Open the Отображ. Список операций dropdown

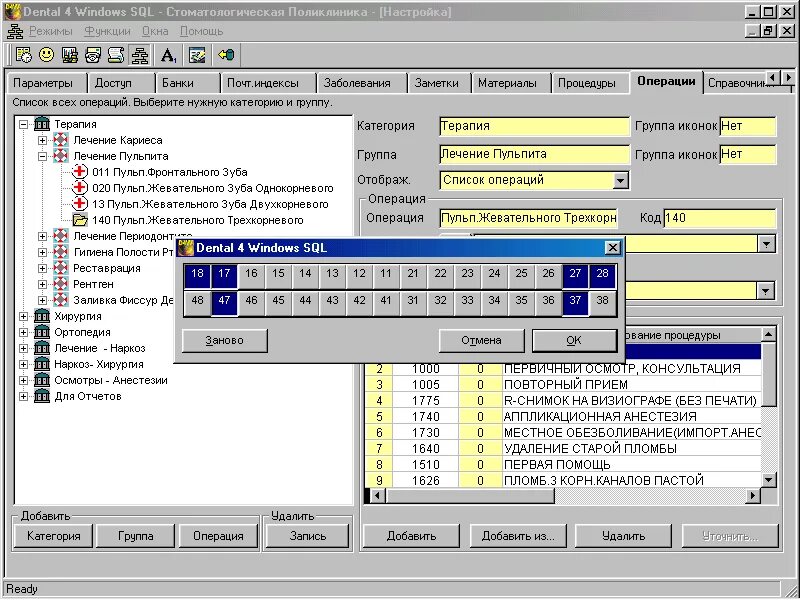[620, 180]
